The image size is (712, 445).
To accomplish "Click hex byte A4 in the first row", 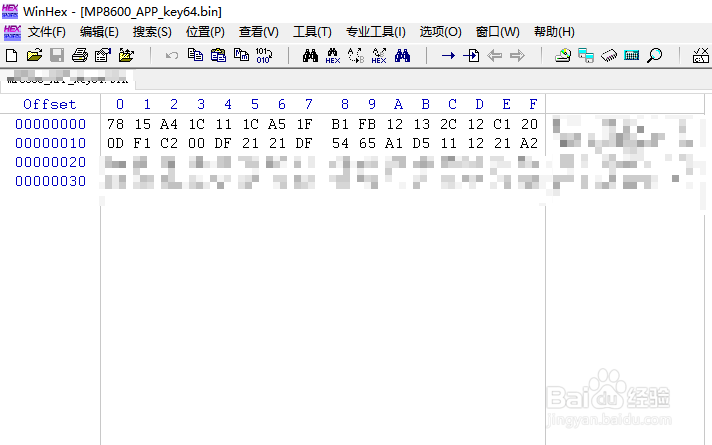I will (169, 124).
